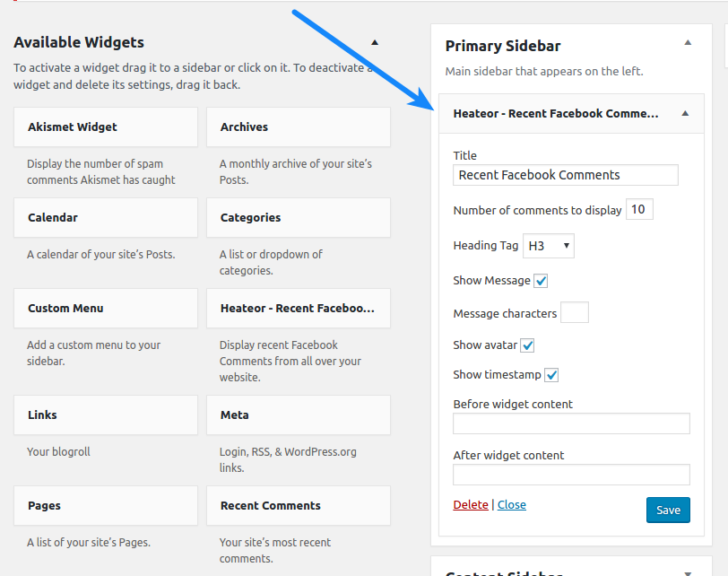
Task: Collapse the Primary Sidebar panel
Action: [688, 40]
